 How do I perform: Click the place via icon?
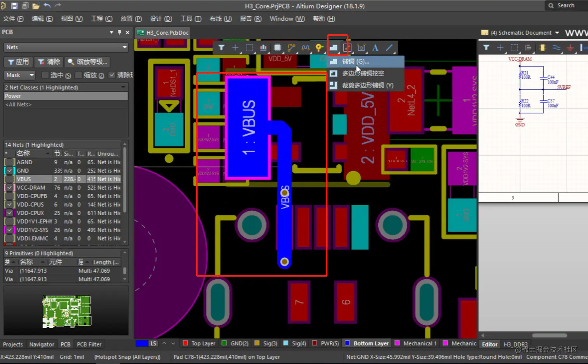tap(319, 48)
